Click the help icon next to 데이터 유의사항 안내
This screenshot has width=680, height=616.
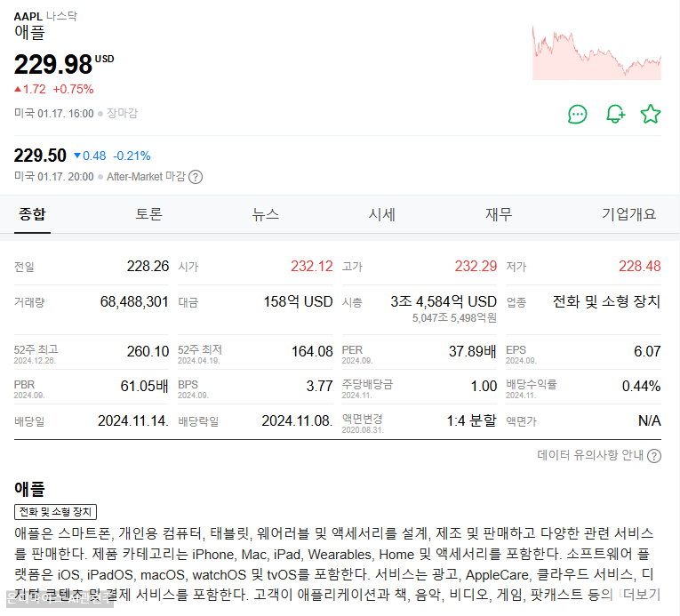pos(654,455)
